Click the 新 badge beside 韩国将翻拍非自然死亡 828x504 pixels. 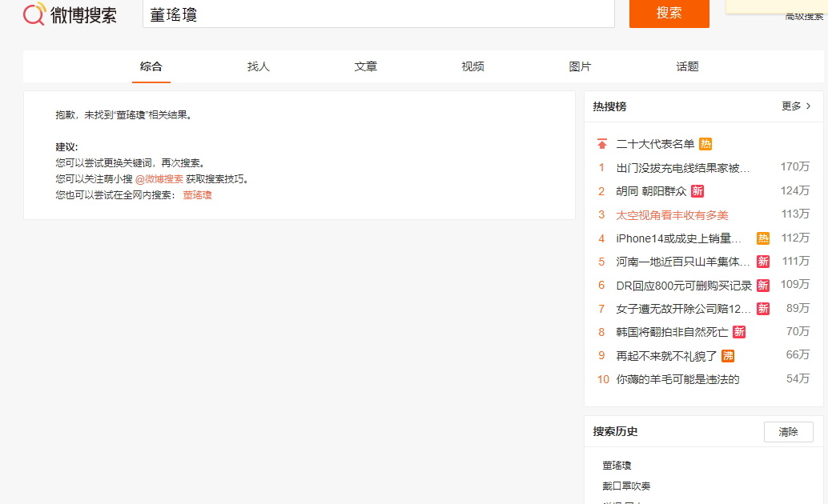coord(738,332)
